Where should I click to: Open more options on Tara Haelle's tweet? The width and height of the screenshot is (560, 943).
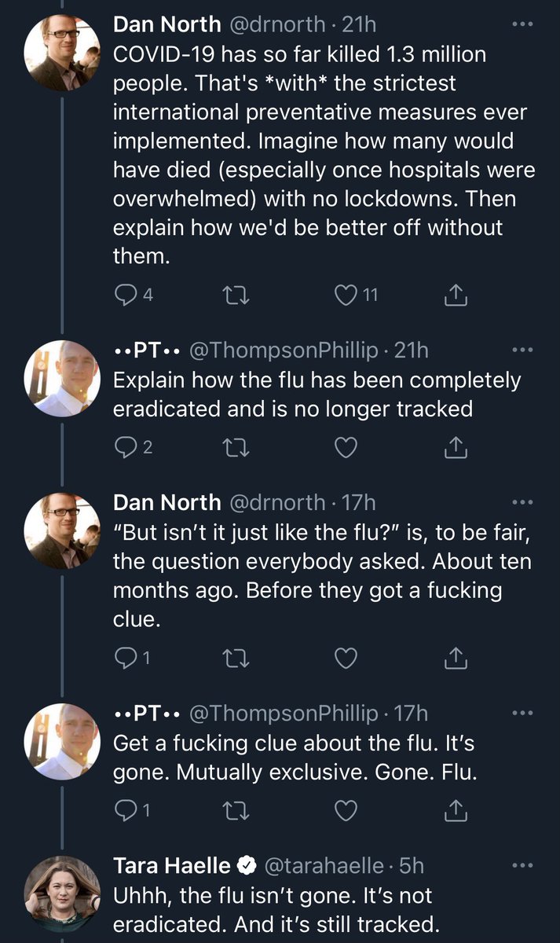(x=522, y=866)
